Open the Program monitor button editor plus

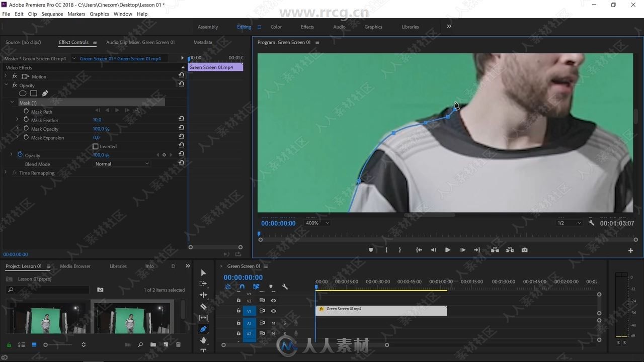630,250
